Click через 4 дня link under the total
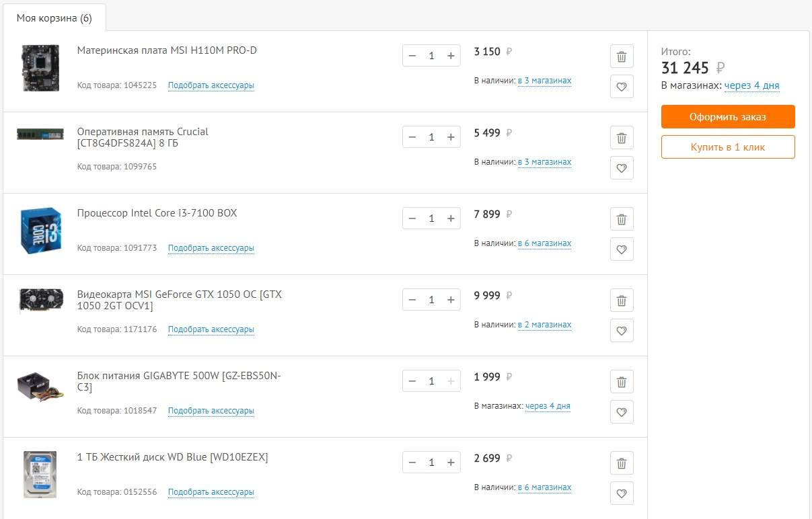 click(x=752, y=85)
